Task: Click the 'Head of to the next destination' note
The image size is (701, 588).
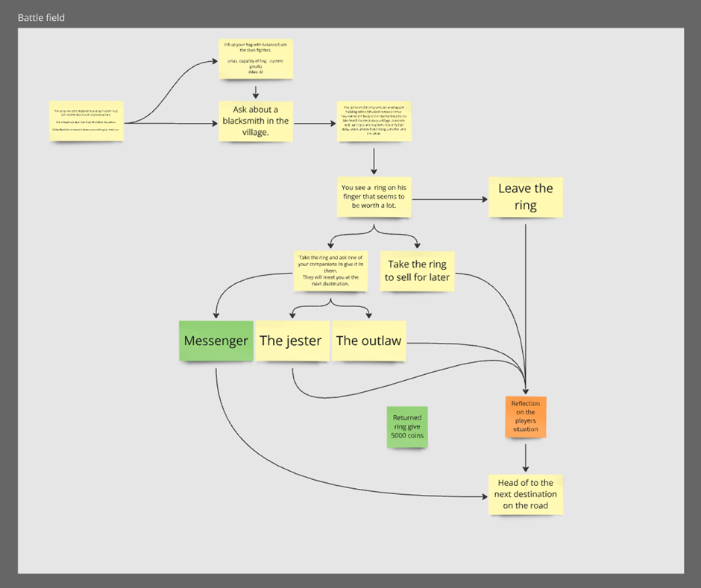Action: click(x=526, y=494)
